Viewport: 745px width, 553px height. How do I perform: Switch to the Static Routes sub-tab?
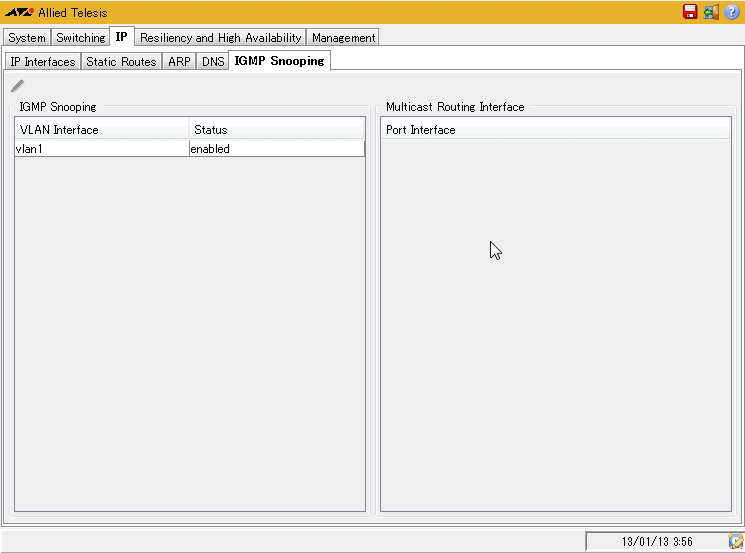(121, 62)
